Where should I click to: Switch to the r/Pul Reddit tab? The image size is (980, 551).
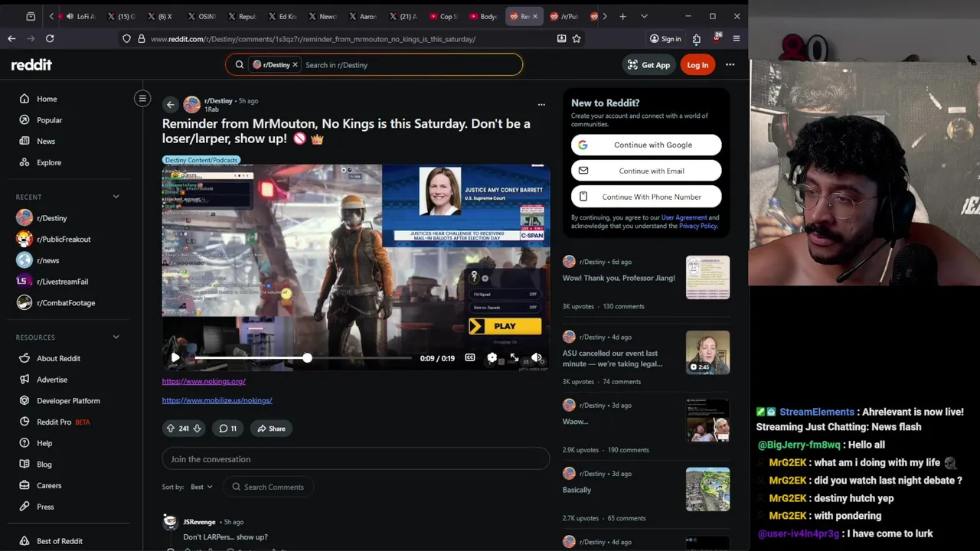[x=565, y=16]
